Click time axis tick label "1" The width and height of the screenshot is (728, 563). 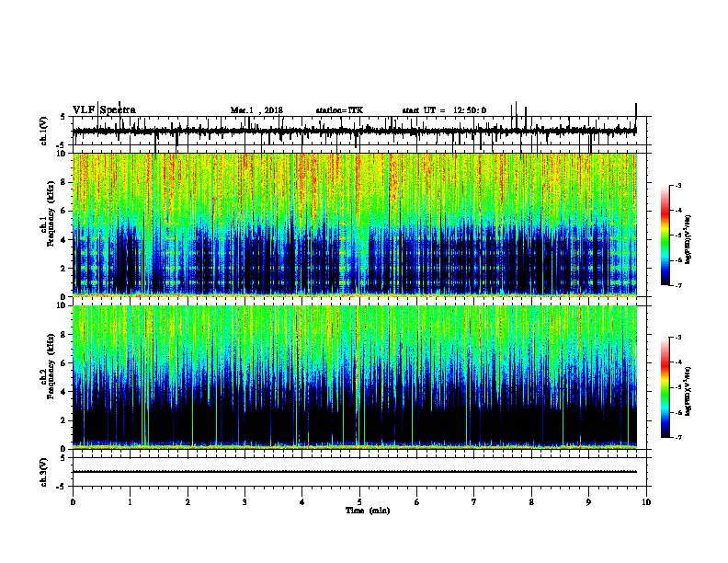coord(130,502)
